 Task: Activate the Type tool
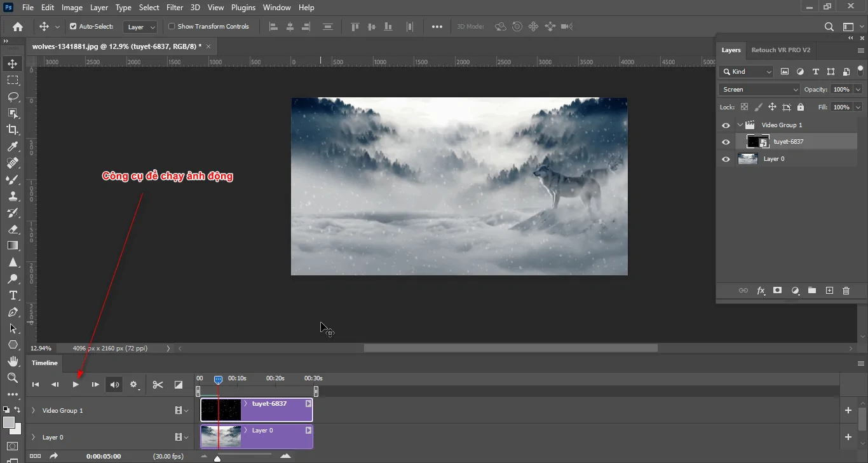pyautogui.click(x=13, y=295)
